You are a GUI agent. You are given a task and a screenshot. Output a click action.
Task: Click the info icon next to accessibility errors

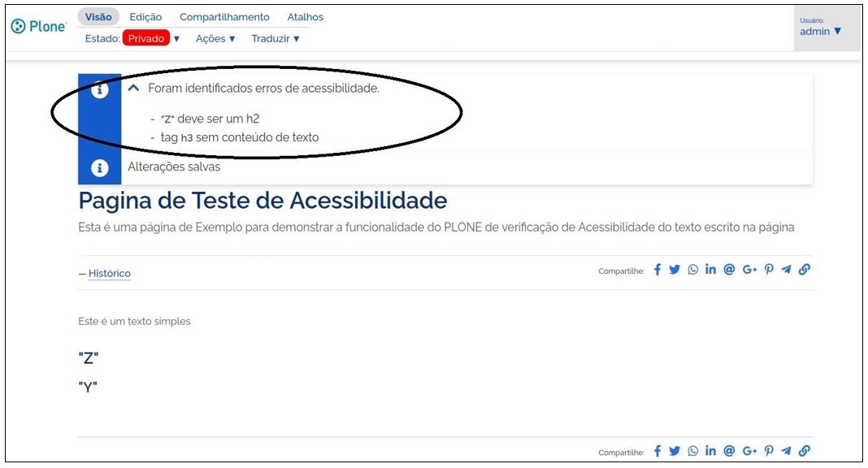pos(99,91)
